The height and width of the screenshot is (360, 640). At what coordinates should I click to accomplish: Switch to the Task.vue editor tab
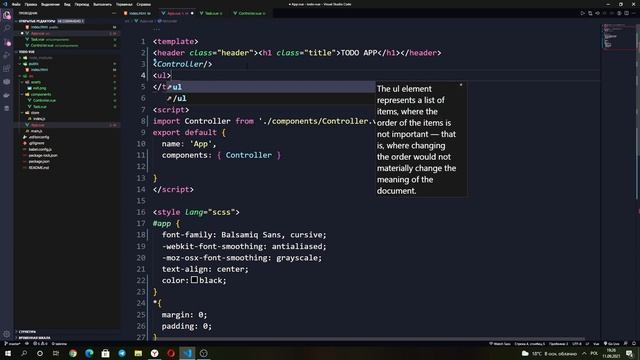coord(212,13)
